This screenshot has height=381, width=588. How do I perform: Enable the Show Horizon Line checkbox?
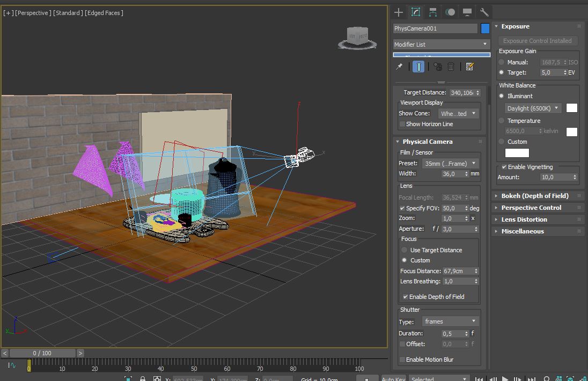pyautogui.click(x=402, y=124)
